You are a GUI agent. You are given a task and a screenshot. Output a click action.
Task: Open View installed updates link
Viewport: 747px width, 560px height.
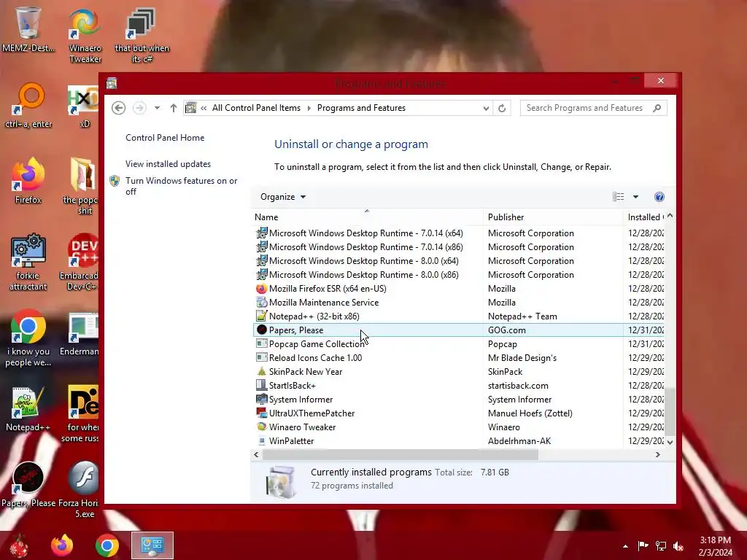click(169, 164)
